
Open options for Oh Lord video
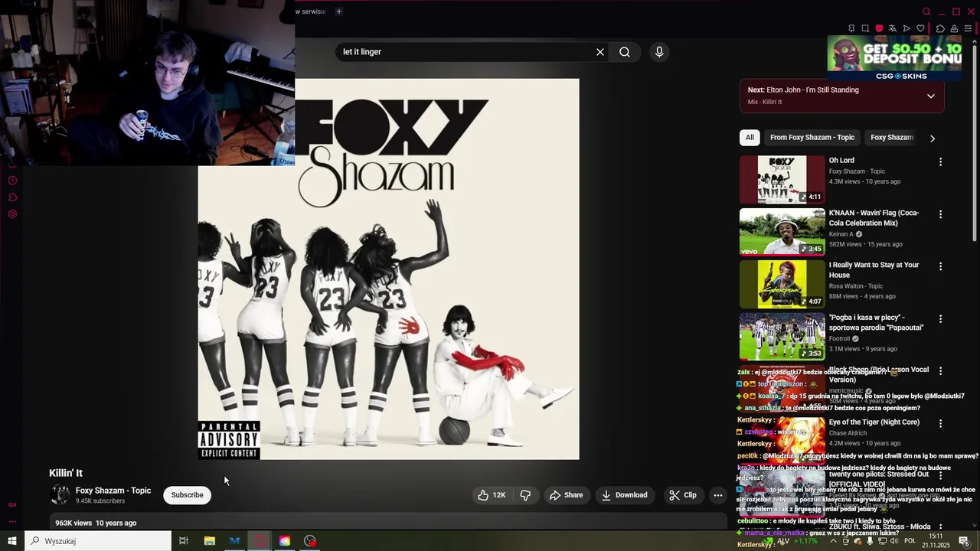click(x=941, y=162)
